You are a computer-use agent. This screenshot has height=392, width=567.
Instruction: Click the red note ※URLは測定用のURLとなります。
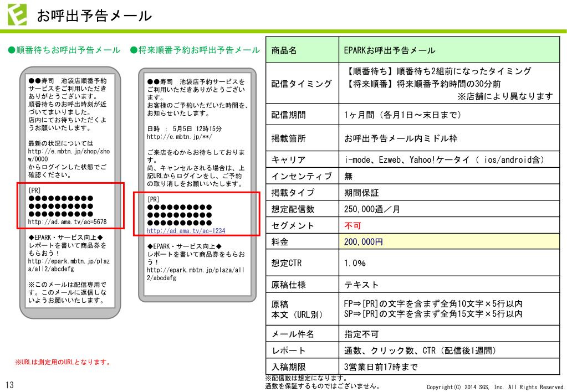coord(63,362)
